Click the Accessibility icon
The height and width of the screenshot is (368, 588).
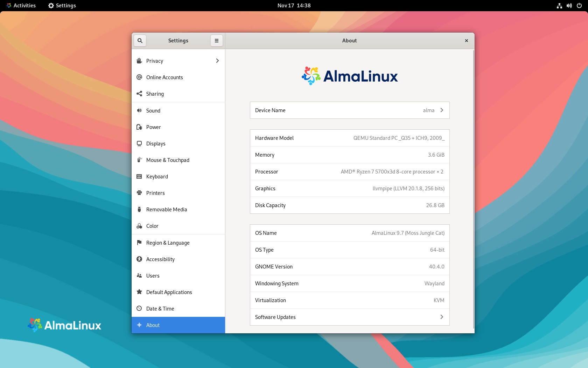tap(140, 259)
